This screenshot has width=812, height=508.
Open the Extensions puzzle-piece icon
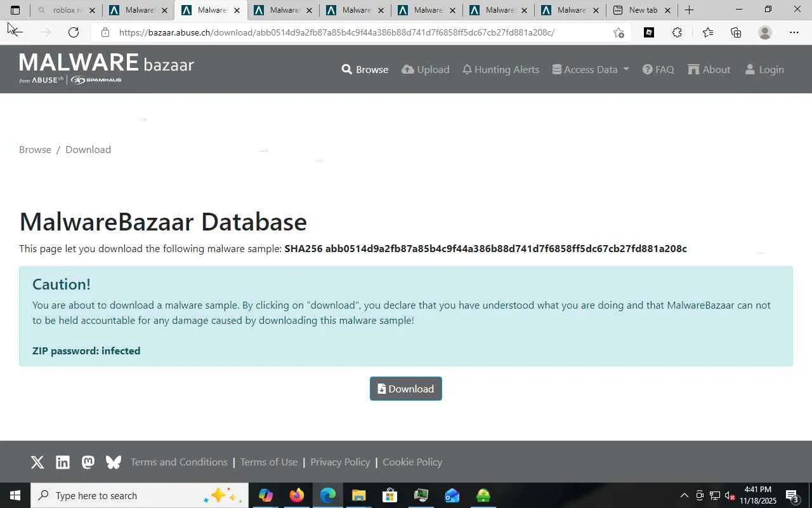coord(678,32)
